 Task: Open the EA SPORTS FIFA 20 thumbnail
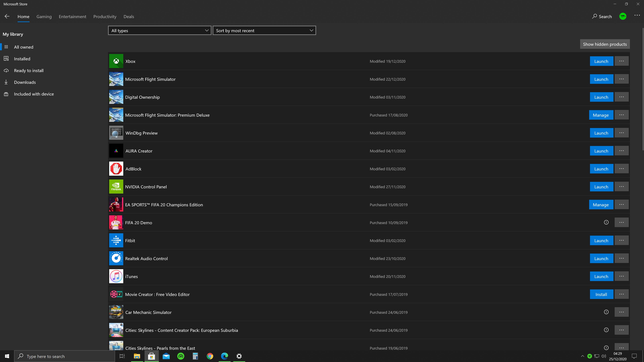pos(116,205)
